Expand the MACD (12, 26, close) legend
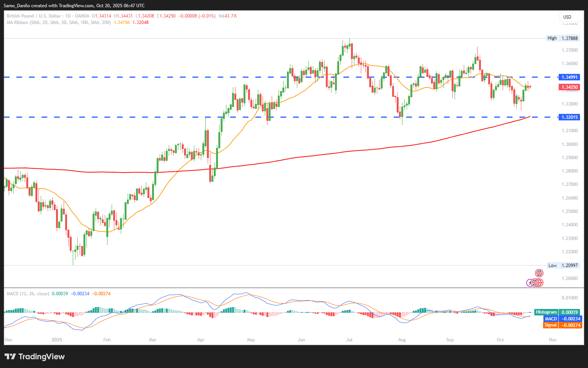This screenshot has width=588, height=368. click(x=28, y=294)
